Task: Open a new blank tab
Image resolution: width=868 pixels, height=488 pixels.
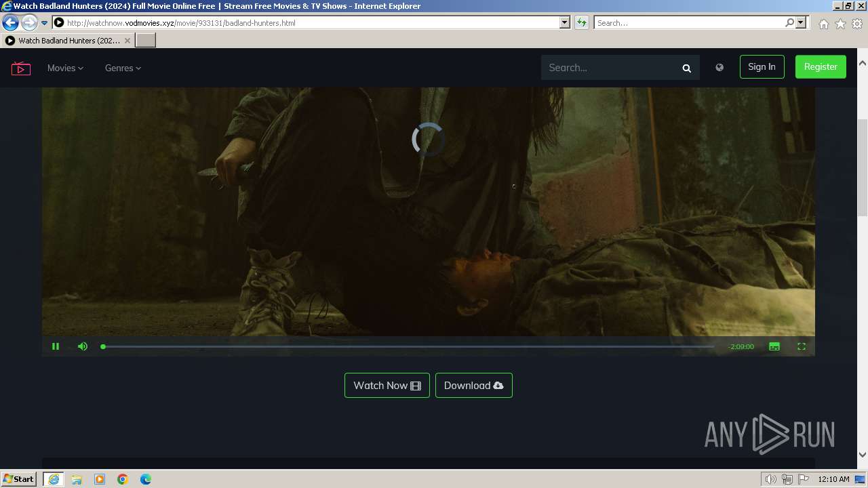Action: point(146,40)
